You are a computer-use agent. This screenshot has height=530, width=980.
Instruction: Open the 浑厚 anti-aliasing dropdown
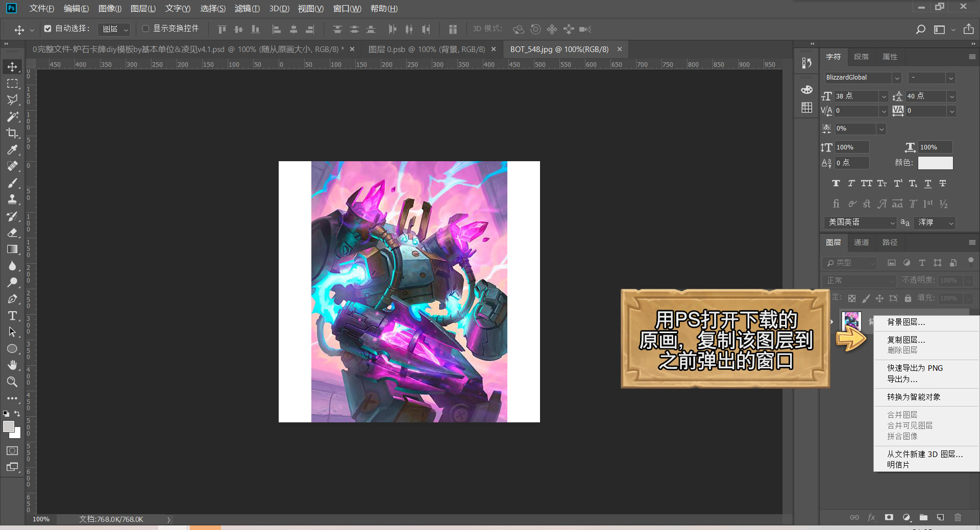click(935, 222)
